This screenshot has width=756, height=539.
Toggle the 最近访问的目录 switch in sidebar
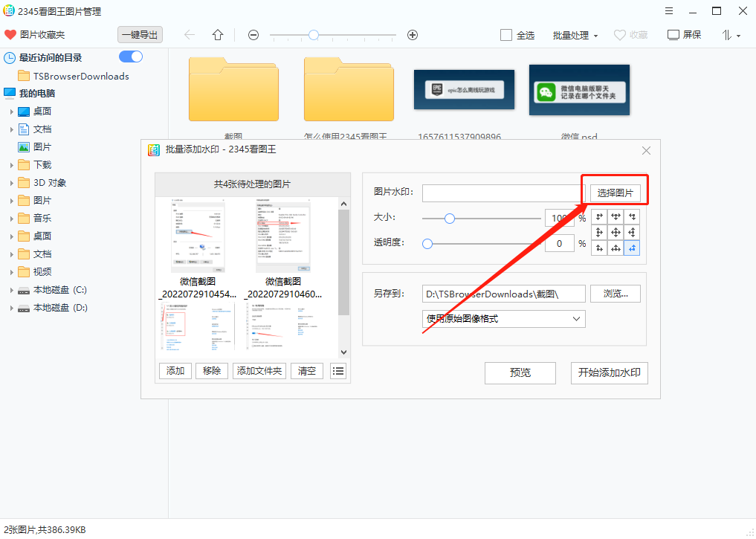(130, 57)
